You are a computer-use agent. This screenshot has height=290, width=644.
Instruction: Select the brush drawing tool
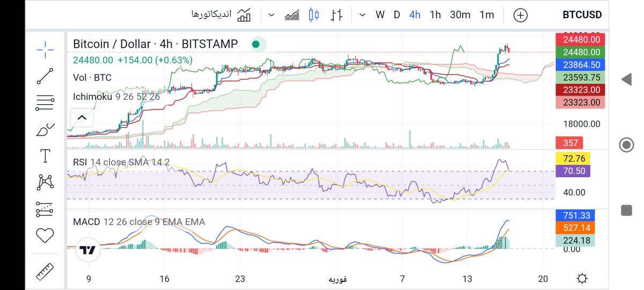[x=45, y=129]
